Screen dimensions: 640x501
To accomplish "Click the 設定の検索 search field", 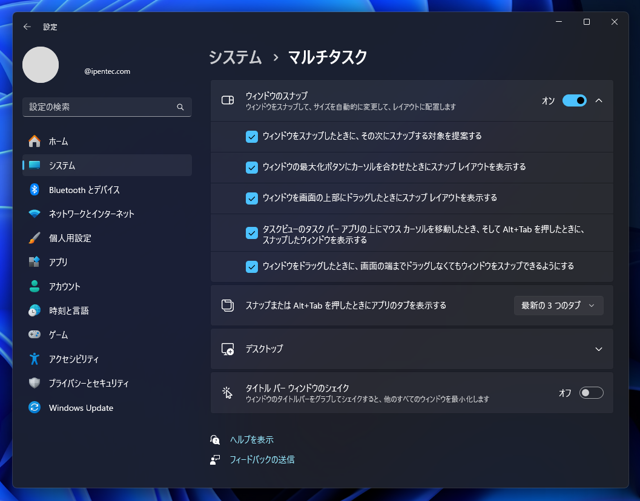I will (107, 107).
